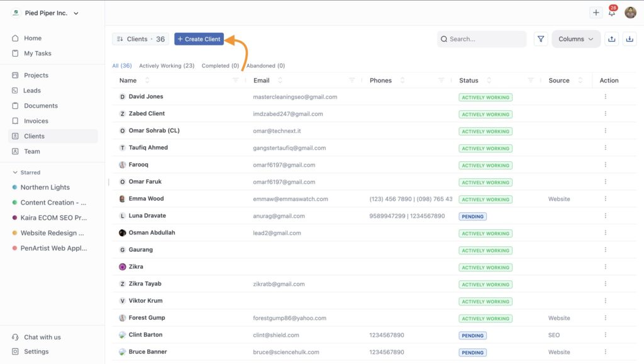The height and width of the screenshot is (364, 644).
Task: Open the Northern Lights starred project
Action: [x=45, y=187]
